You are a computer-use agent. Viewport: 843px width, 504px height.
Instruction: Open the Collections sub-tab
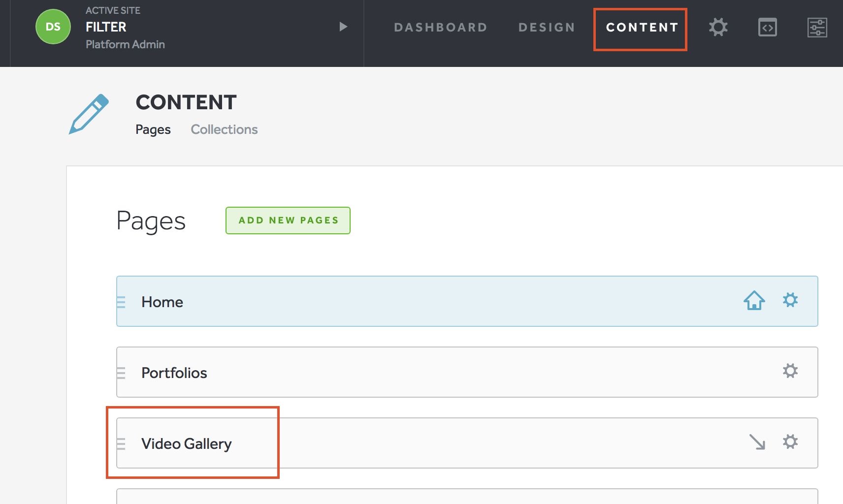click(224, 129)
